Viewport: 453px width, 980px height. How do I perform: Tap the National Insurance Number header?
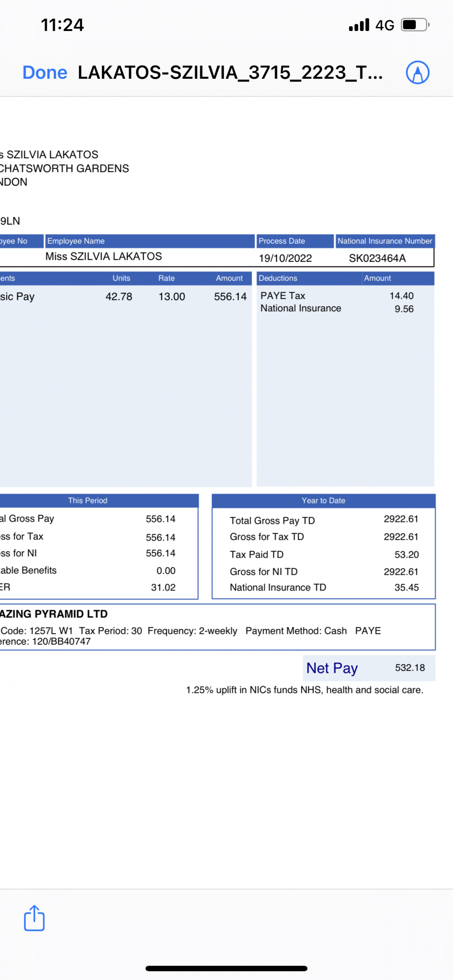384,241
